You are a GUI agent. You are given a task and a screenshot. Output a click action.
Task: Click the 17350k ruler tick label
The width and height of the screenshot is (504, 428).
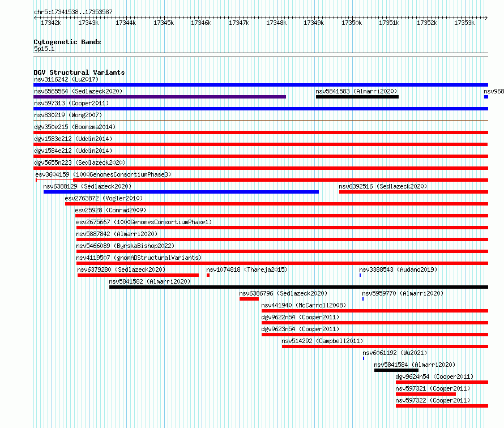click(x=352, y=23)
